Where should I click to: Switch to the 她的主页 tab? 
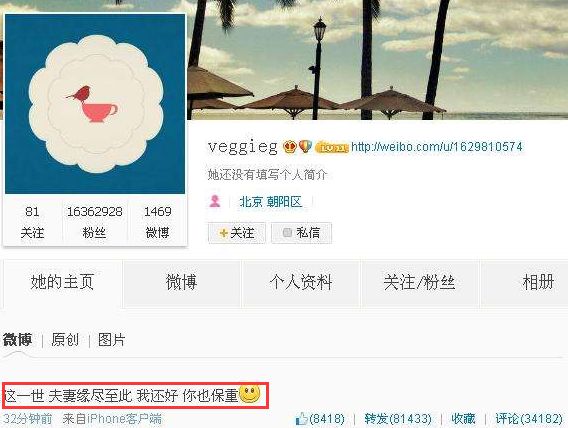click(x=62, y=282)
